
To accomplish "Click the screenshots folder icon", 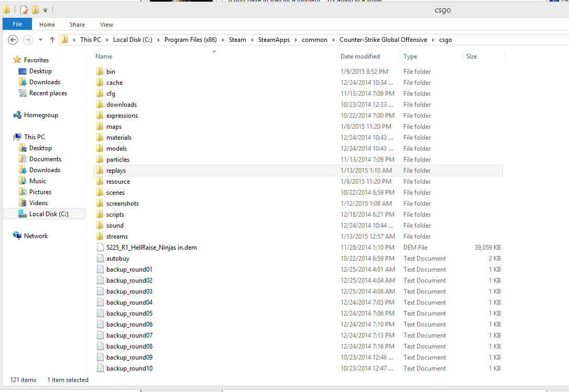I will [x=100, y=204].
